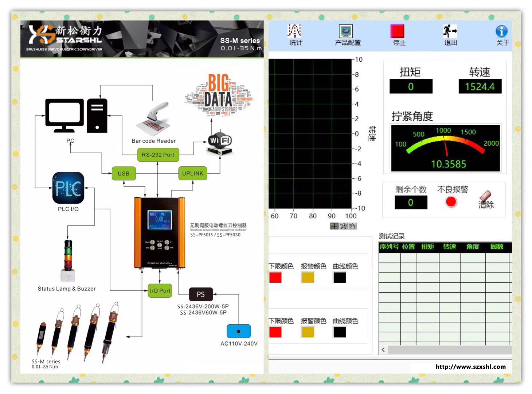Click the 角度 column header

pyautogui.click(x=473, y=247)
